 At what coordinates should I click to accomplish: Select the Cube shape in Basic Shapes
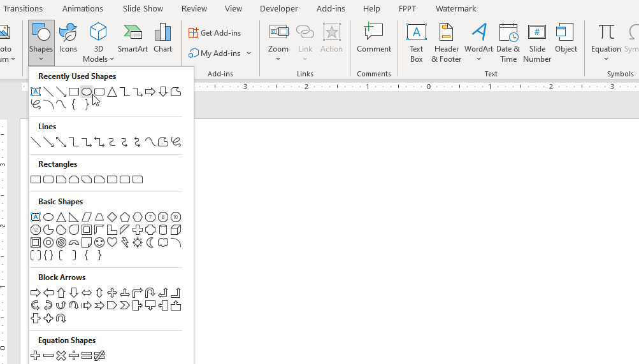tap(176, 230)
